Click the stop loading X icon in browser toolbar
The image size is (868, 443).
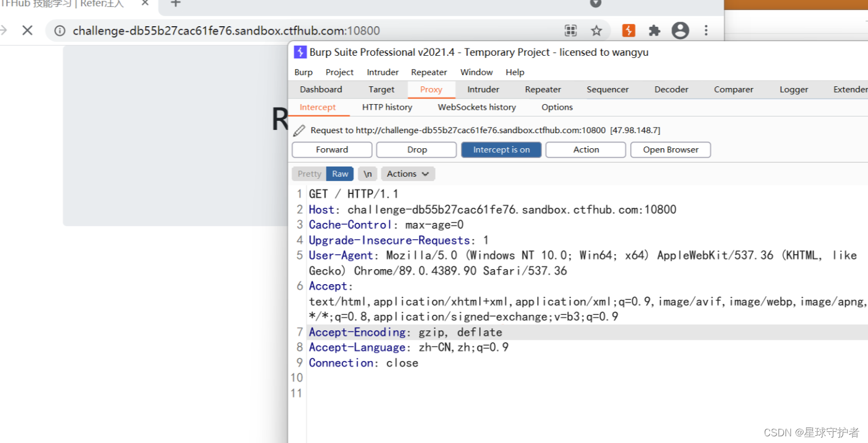27,31
